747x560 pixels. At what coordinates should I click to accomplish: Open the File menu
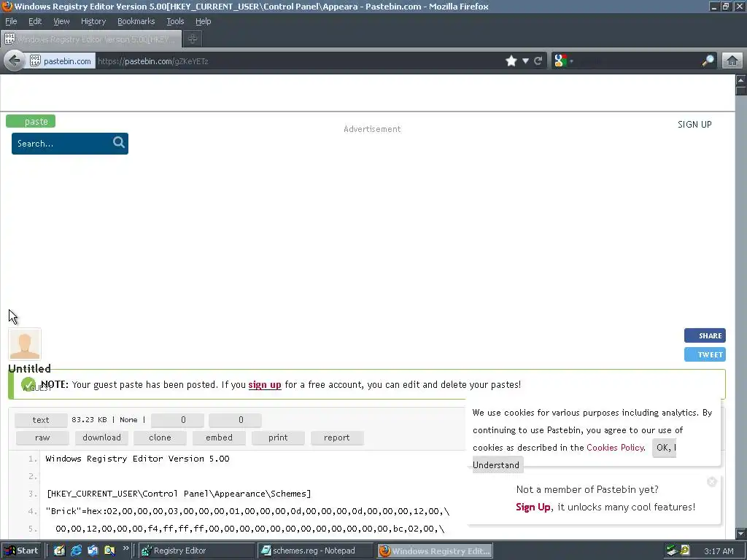pyautogui.click(x=11, y=21)
